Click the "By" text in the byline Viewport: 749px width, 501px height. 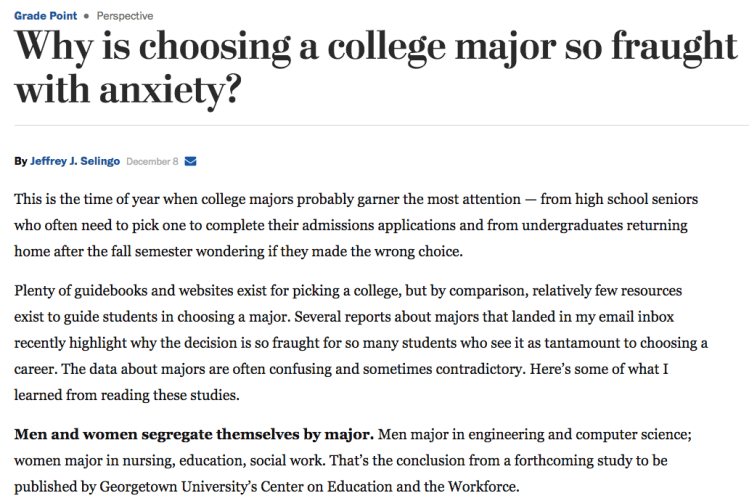pyautogui.click(x=21, y=161)
